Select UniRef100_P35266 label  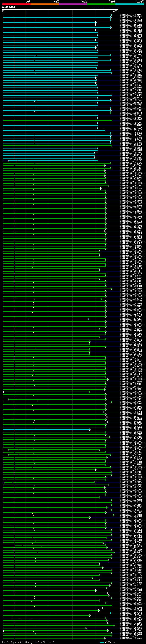point(131,85)
